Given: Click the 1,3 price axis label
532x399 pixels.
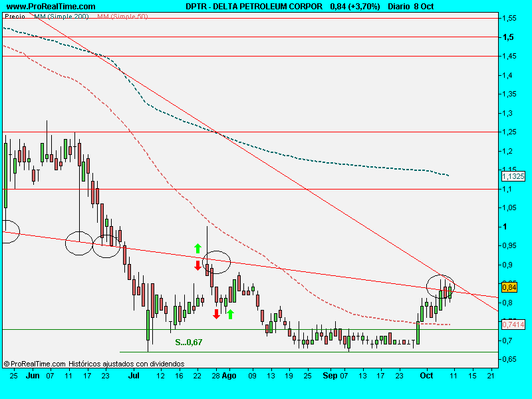Looking at the screenshot, I should point(507,113).
